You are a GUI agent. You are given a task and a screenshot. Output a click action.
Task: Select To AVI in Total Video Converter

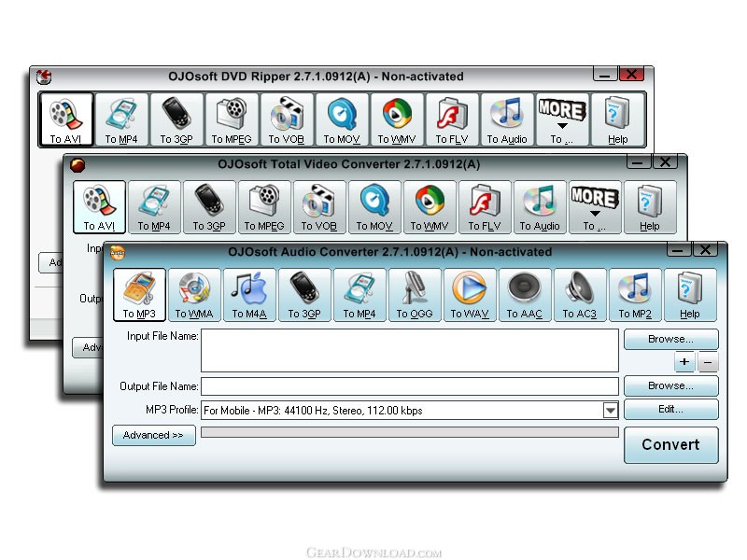coord(99,207)
